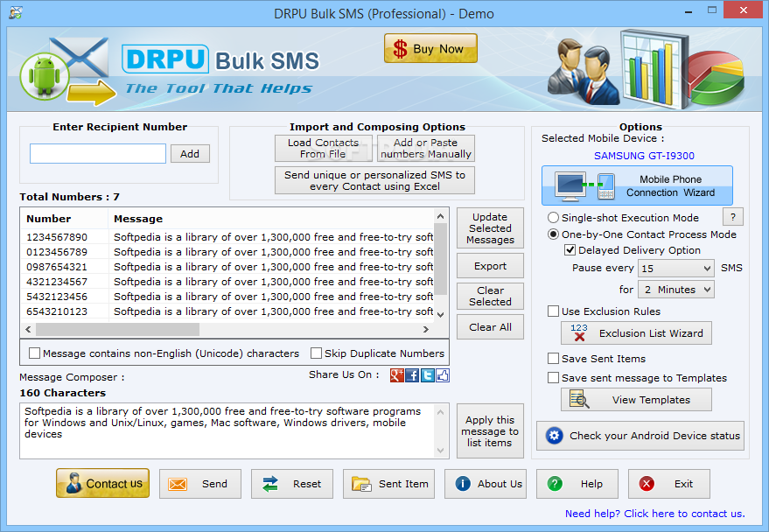
Task: Click the Number column header
Action: (64, 219)
